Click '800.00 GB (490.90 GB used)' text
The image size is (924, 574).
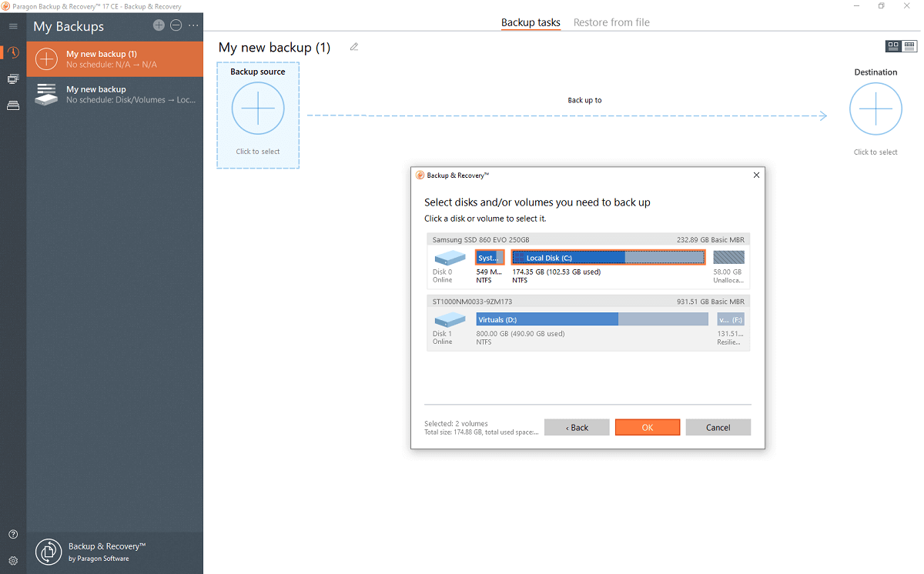click(x=520, y=334)
